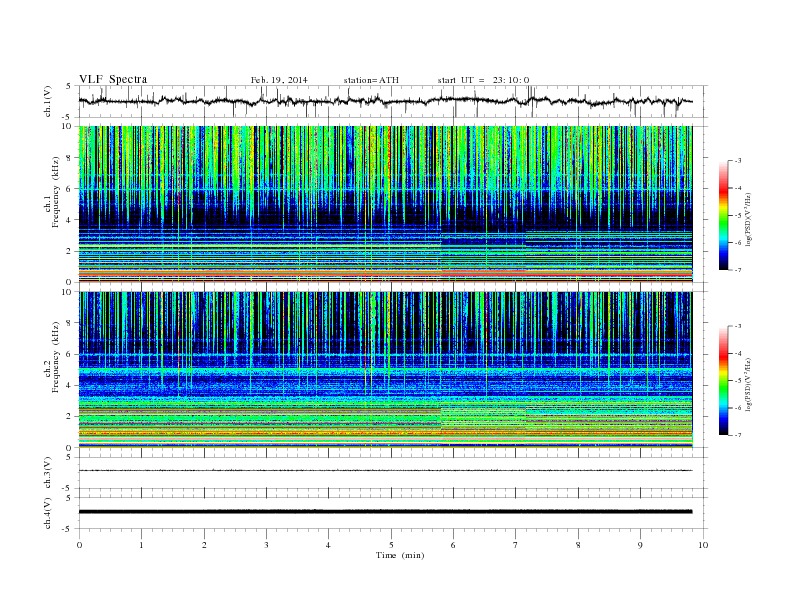Click the thick ch.4 voltage trace
The image size is (792, 612).
(385, 512)
